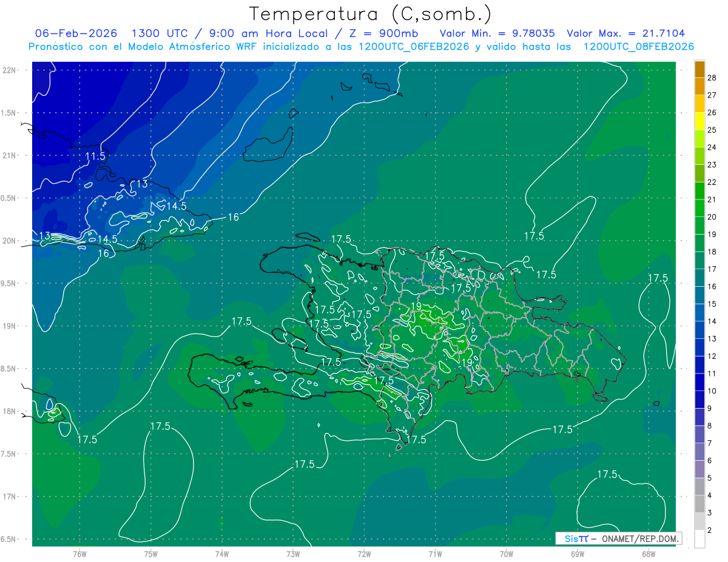728x562 pixels.
Task: Click the 73W longitude axis label
Action: pyautogui.click(x=293, y=554)
